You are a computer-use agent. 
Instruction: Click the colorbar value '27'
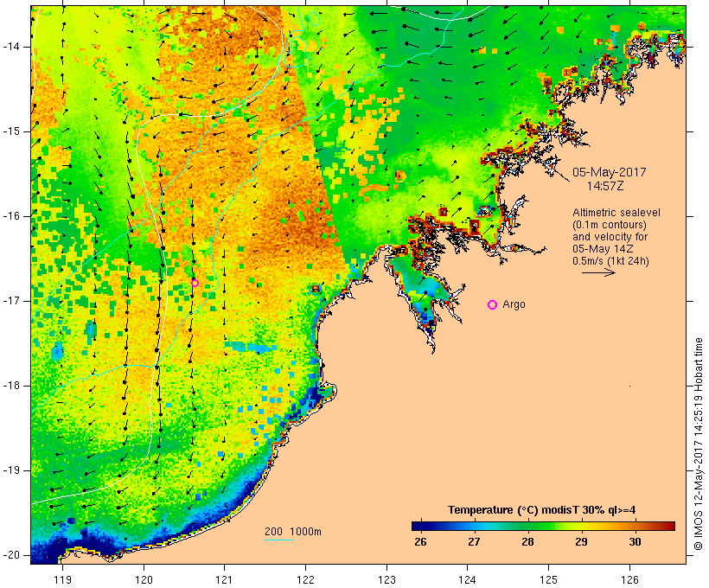(x=474, y=542)
